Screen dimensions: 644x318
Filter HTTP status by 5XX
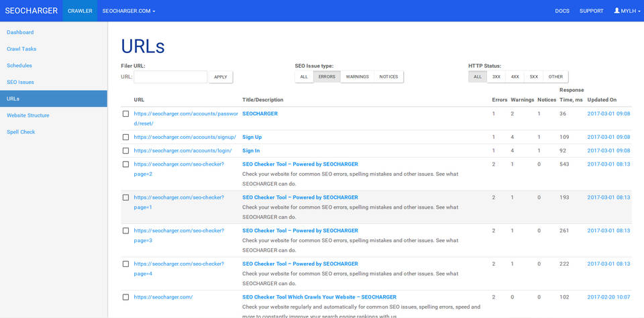(533, 77)
